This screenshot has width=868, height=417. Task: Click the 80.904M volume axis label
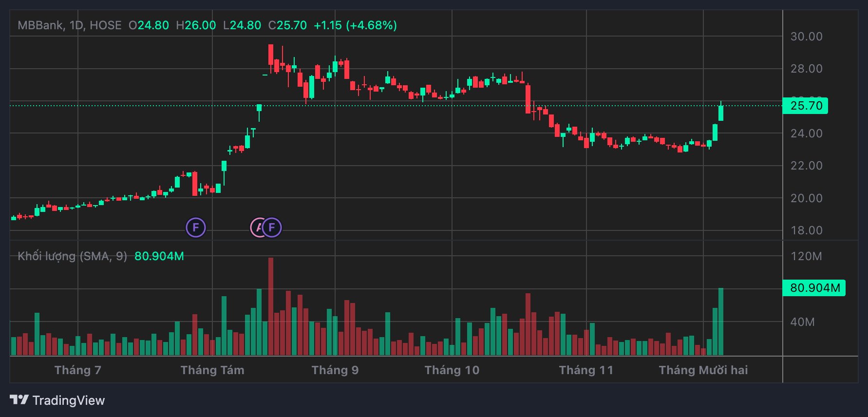[814, 288]
